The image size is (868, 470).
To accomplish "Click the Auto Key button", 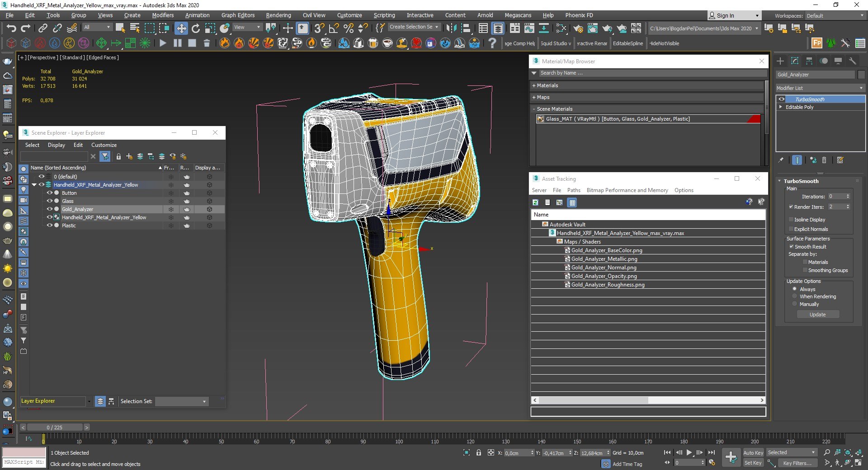I will tap(753, 453).
